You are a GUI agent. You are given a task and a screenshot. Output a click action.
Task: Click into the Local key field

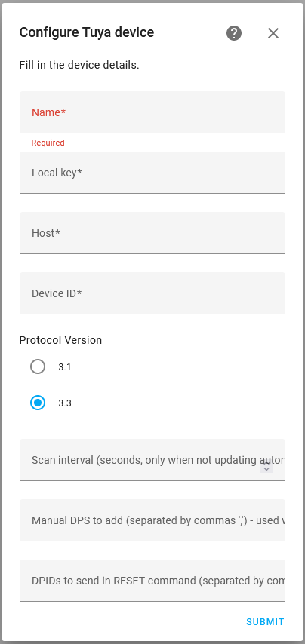[152, 173]
